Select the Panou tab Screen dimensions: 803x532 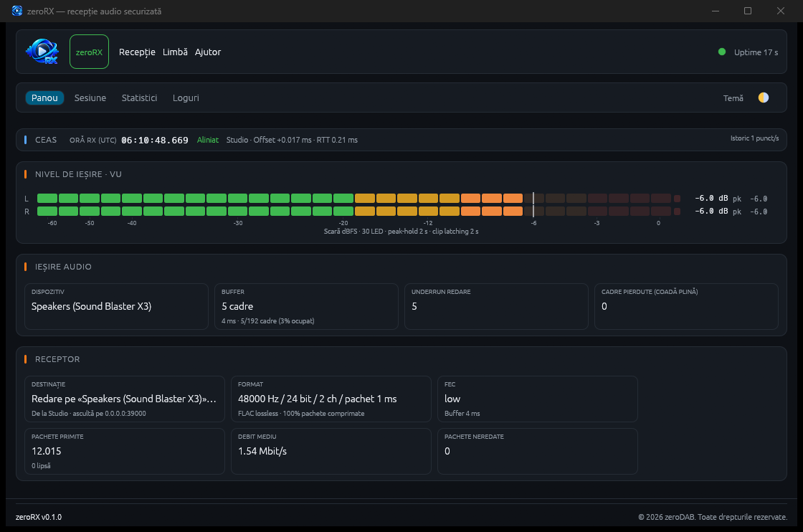click(44, 98)
